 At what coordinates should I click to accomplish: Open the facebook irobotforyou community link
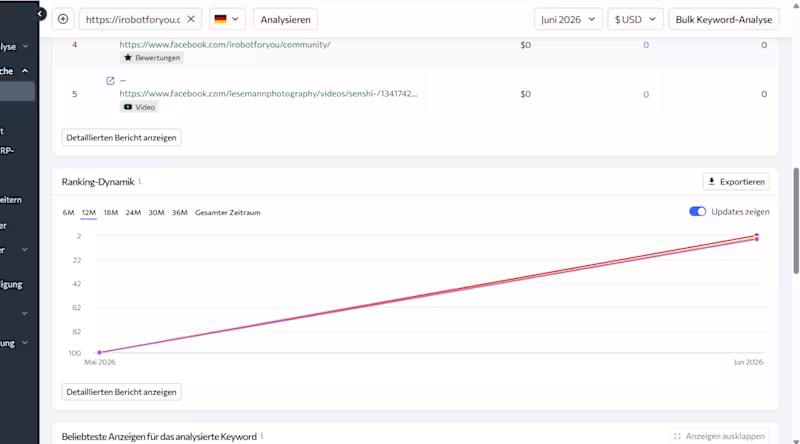tap(225, 44)
